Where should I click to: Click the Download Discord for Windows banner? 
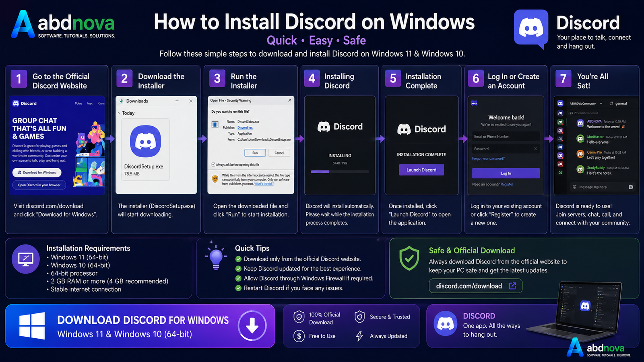pyautogui.click(x=140, y=326)
